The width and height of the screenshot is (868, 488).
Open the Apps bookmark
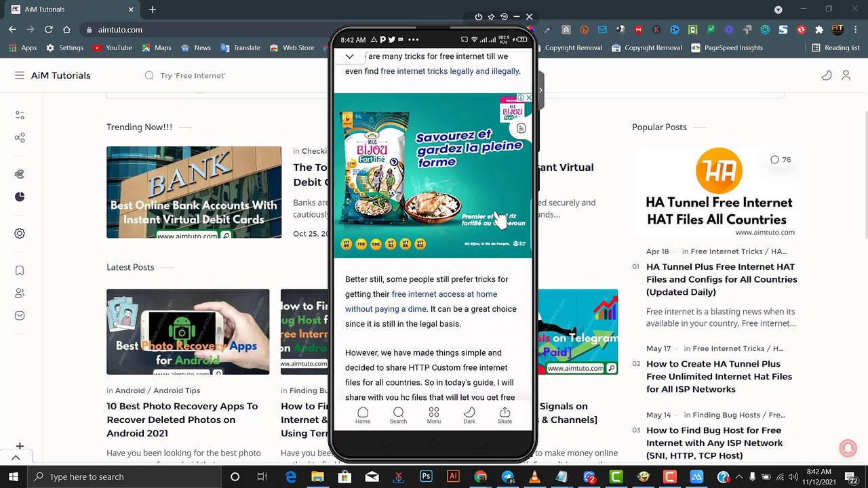pos(22,48)
